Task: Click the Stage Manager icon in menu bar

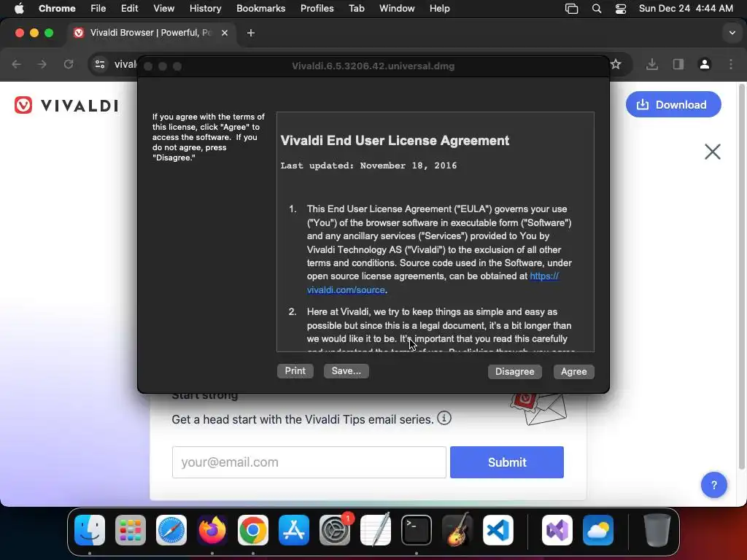Action: pyautogui.click(x=571, y=9)
